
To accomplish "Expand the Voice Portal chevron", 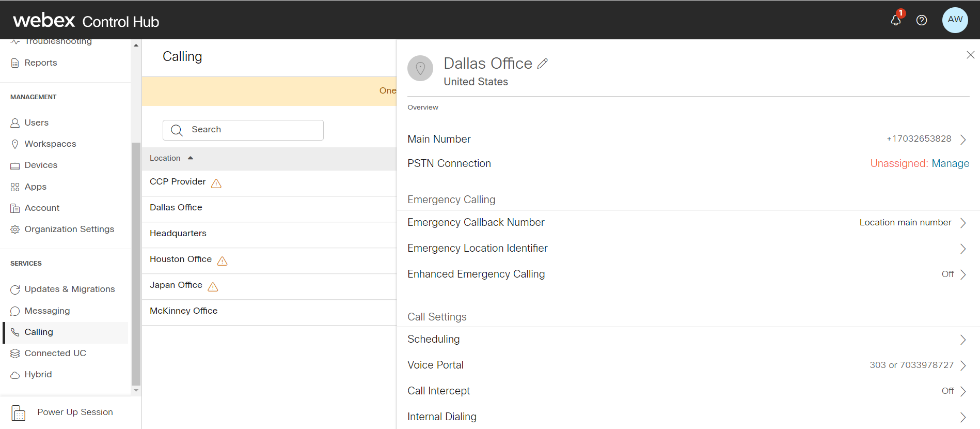I will click(963, 365).
